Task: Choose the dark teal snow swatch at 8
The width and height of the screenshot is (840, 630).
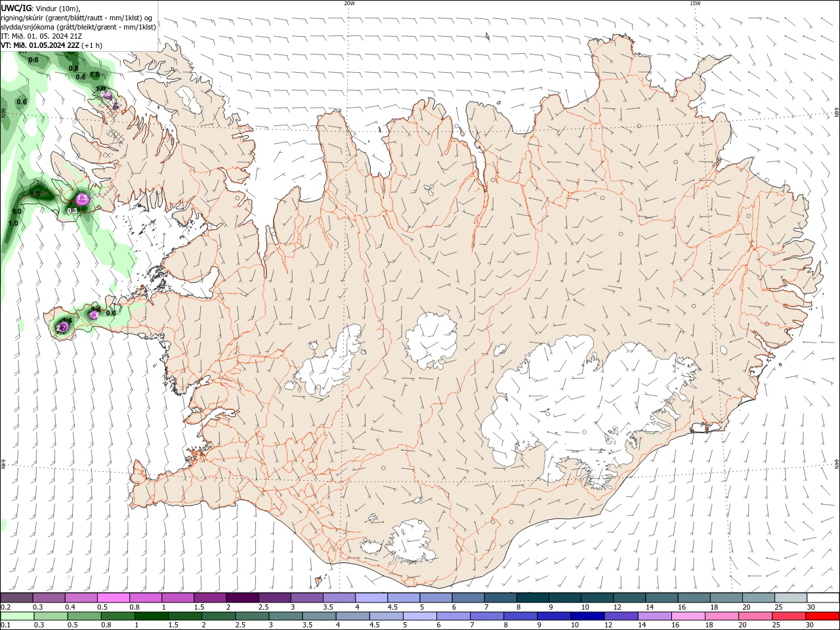Action: click(532, 598)
